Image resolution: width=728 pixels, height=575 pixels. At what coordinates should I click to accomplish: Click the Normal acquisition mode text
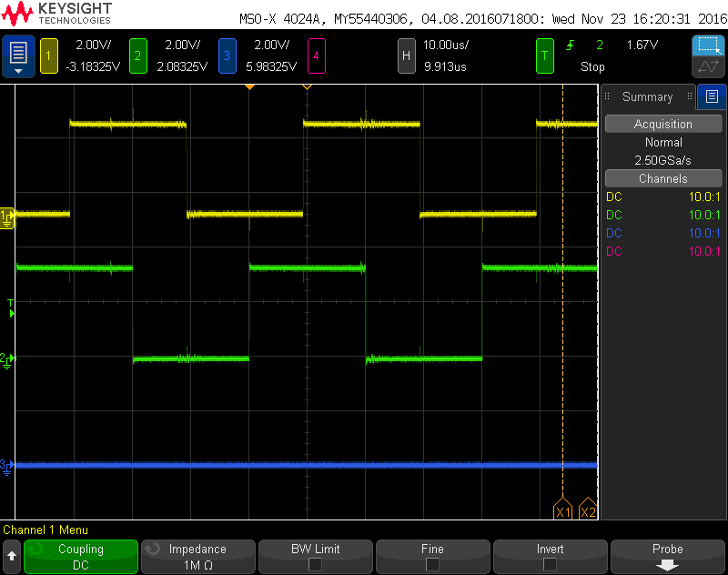663,142
